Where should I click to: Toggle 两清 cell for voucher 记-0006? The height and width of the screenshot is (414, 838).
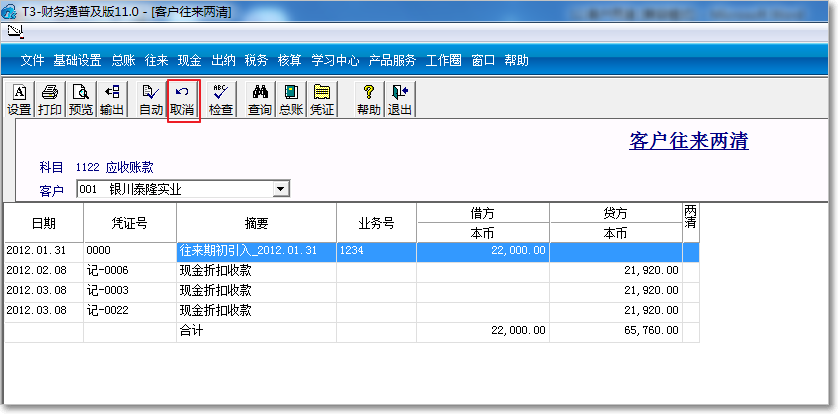pyautogui.click(x=690, y=271)
